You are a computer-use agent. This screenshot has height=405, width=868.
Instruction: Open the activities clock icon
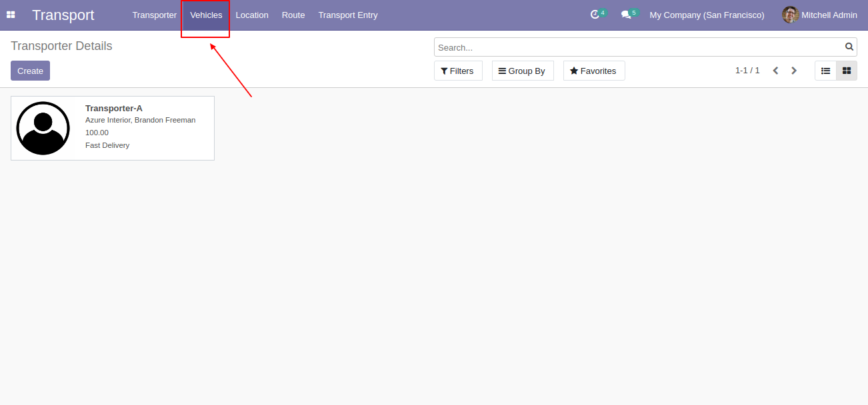(595, 15)
